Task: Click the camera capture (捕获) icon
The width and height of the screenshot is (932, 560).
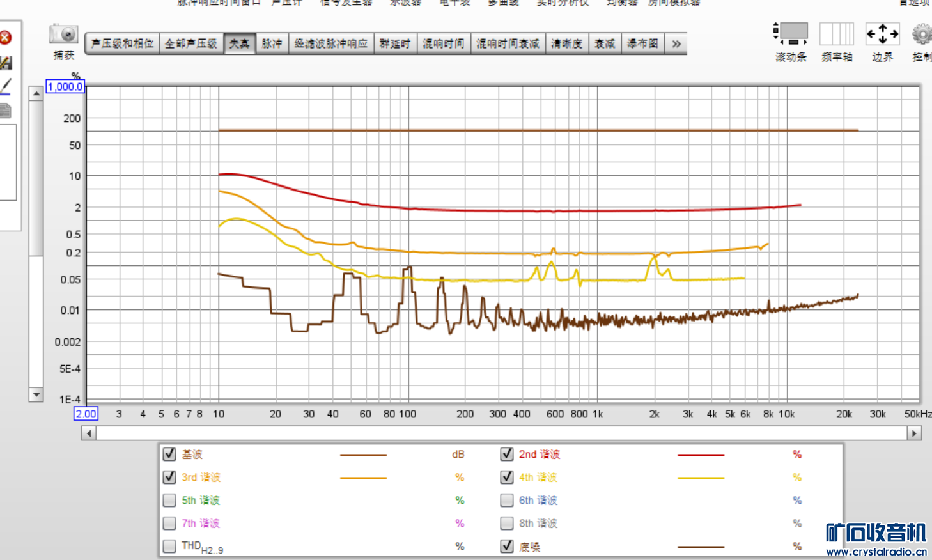Action: (x=63, y=35)
